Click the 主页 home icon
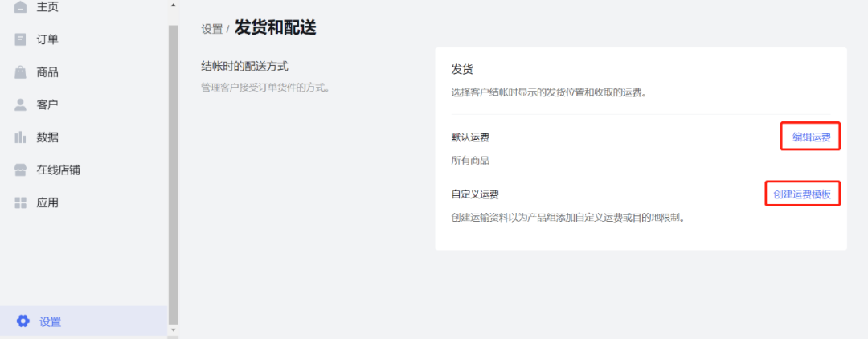This screenshot has width=868, height=339. pyautogui.click(x=20, y=6)
